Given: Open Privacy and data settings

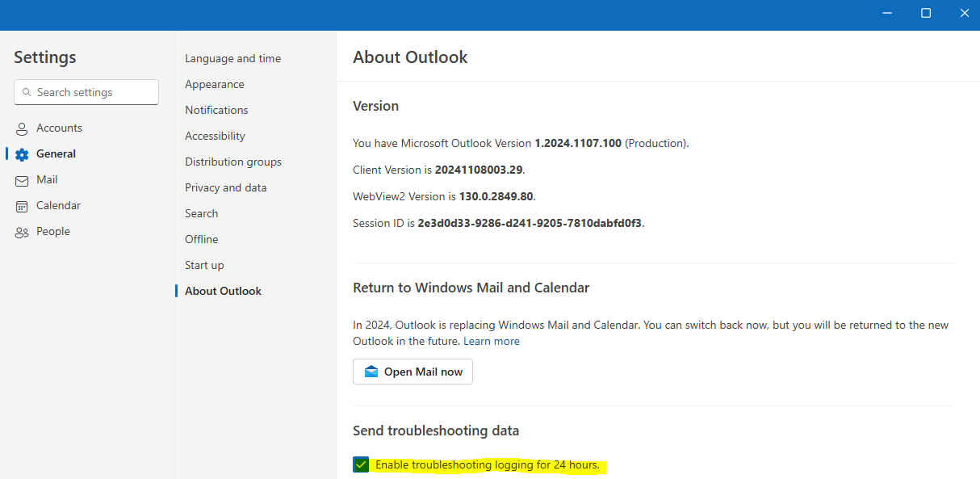Looking at the screenshot, I should (x=225, y=187).
